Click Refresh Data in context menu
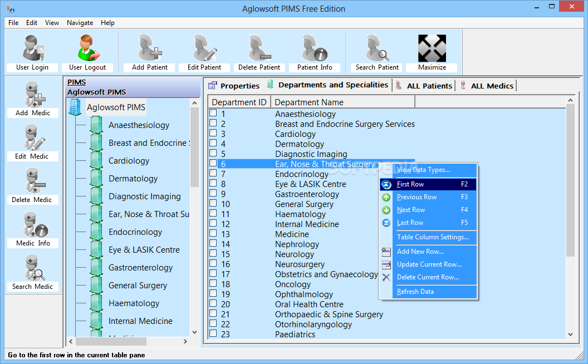Image resolution: width=588 pixels, height=364 pixels. click(428, 292)
